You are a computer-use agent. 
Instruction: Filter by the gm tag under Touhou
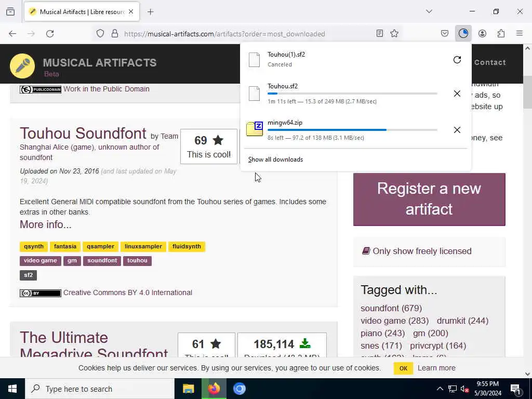72,261
